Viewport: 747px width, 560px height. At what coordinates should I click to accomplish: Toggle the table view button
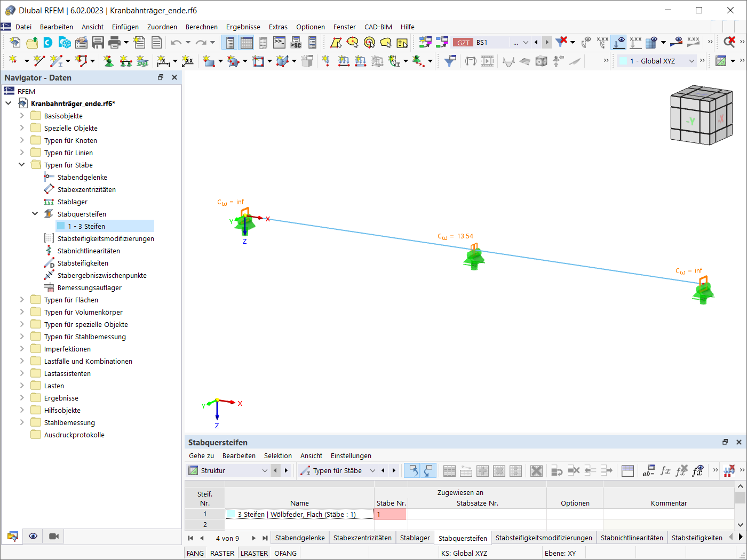point(247,43)
